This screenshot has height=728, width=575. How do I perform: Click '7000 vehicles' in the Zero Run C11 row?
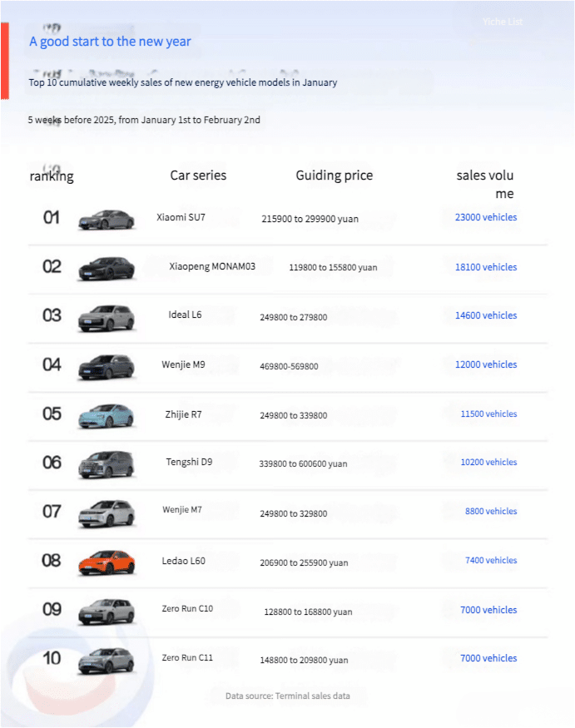click(488, 658)
